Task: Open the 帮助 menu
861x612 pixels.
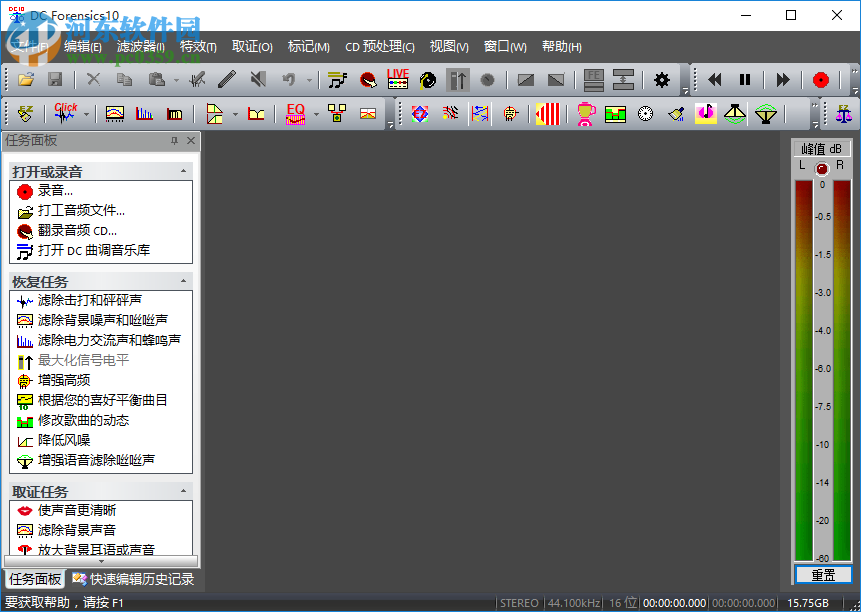Action: [x=561, y=47]
